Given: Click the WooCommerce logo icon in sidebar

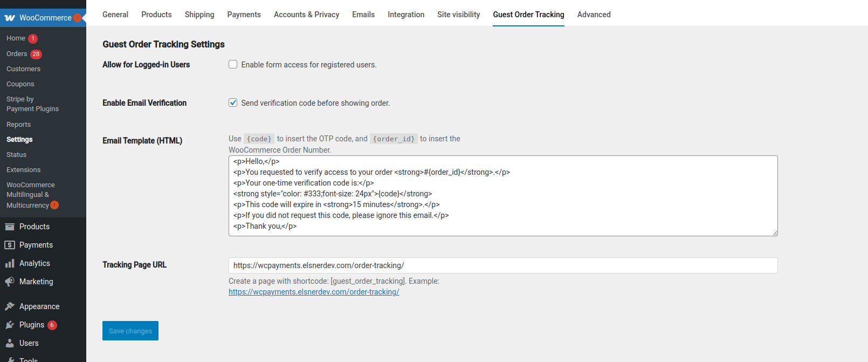Looking at the screenshot, I should pyautogui.click(x=10, y=18).
